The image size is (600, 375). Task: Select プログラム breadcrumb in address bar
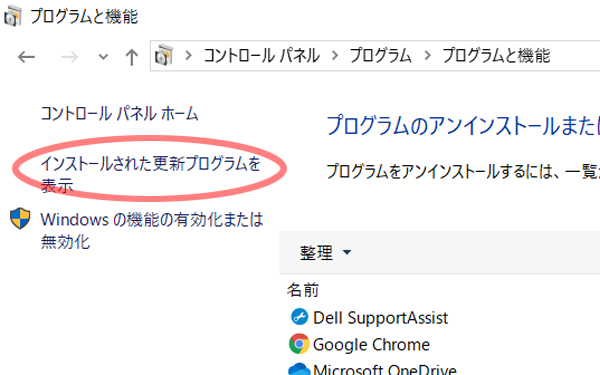click(381, 55)
